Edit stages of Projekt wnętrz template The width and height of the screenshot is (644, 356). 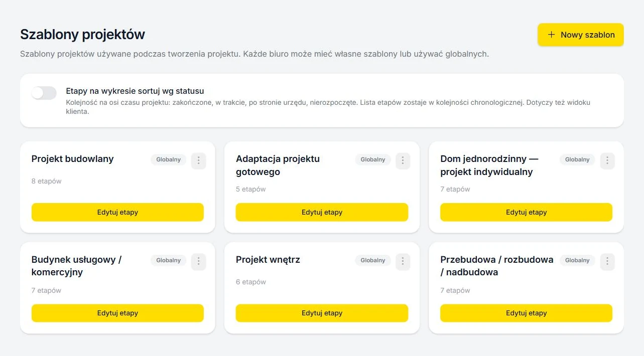pos(322,313)
